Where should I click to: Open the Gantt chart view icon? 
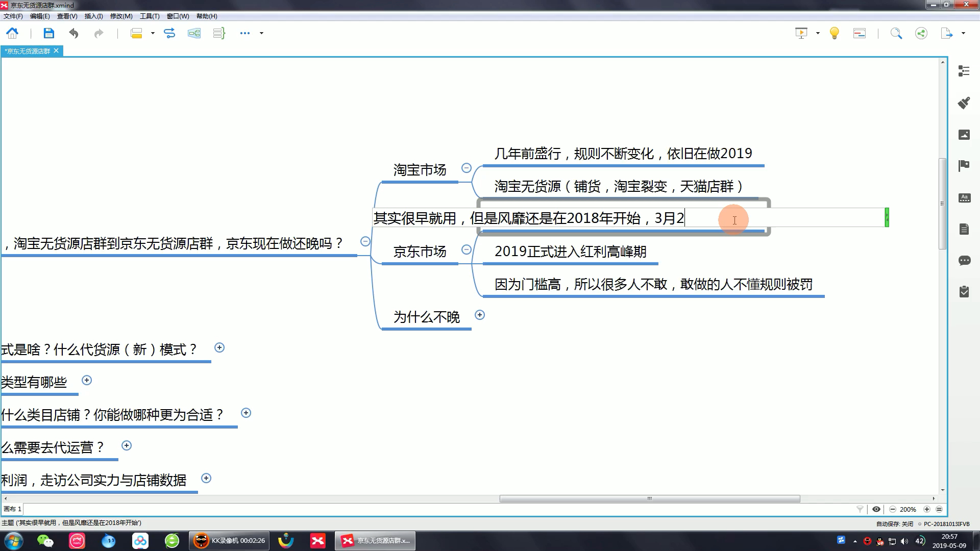(860, 33)
